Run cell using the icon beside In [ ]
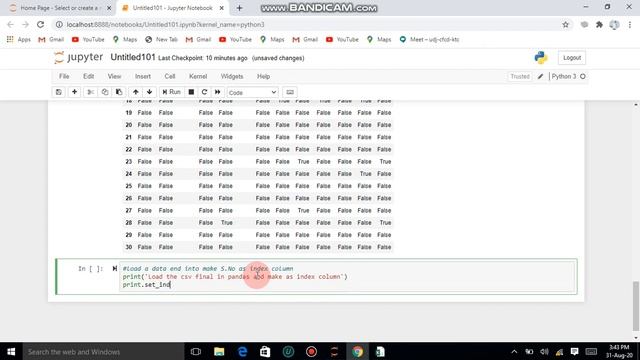 115,269
